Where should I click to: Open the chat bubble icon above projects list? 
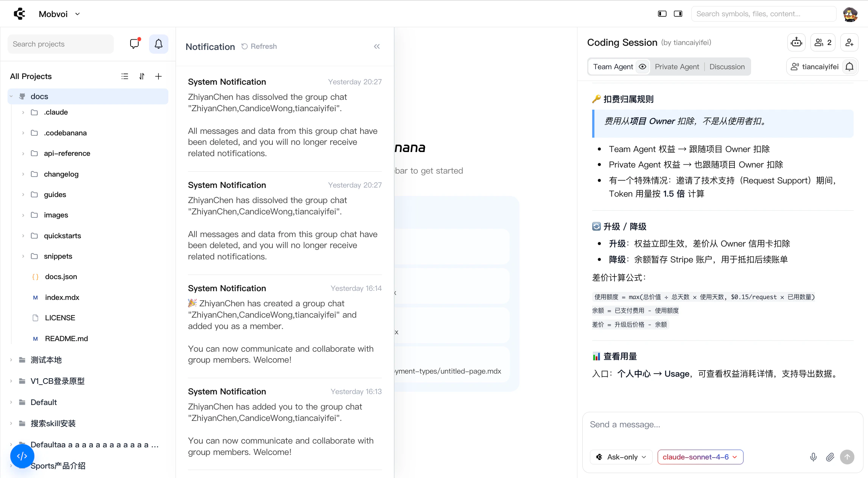click(x=134, y=43)
